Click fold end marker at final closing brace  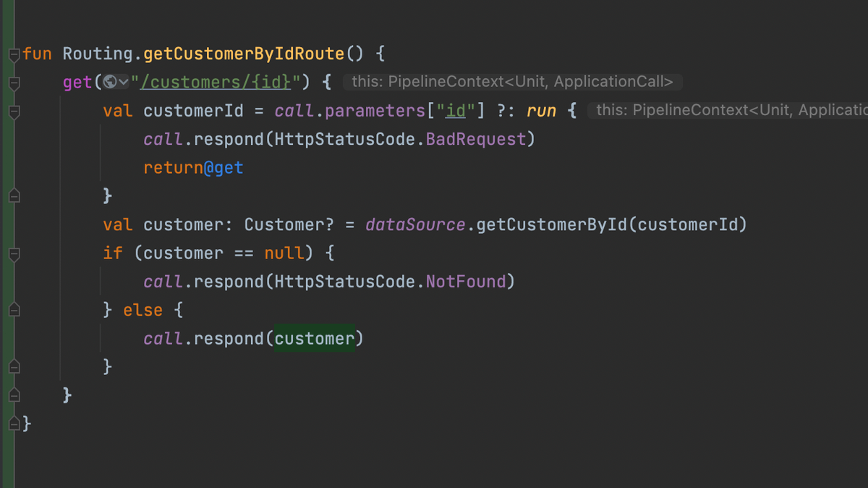[14, 424]
